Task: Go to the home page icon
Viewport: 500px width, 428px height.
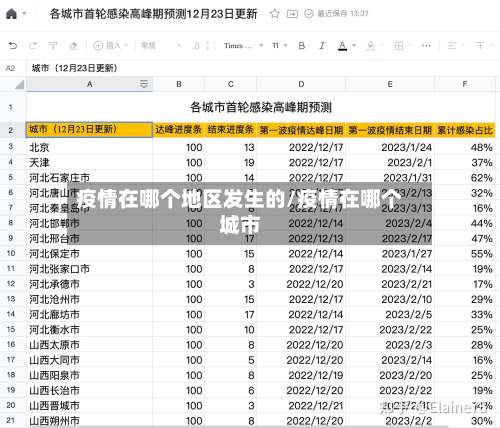Action: tap(11, 14)
